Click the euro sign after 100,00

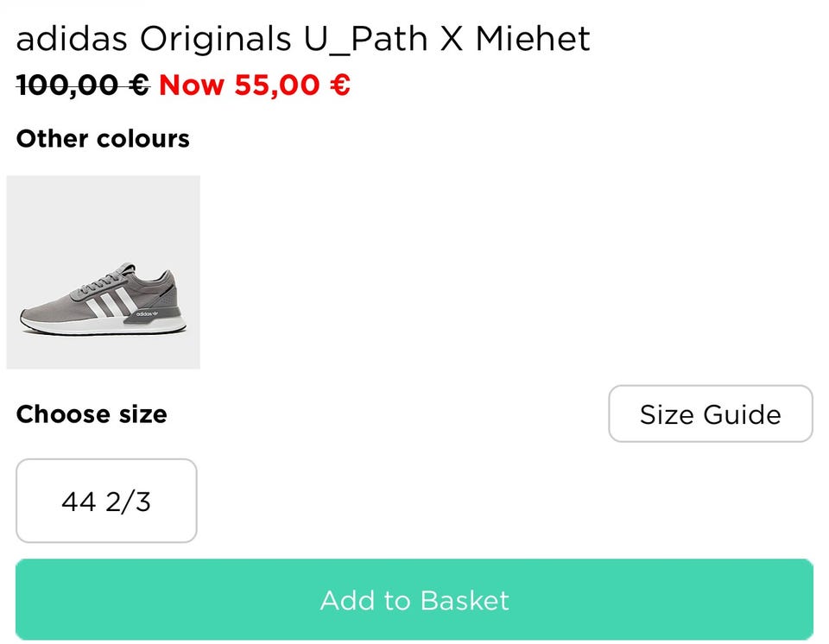click(138, 85)
